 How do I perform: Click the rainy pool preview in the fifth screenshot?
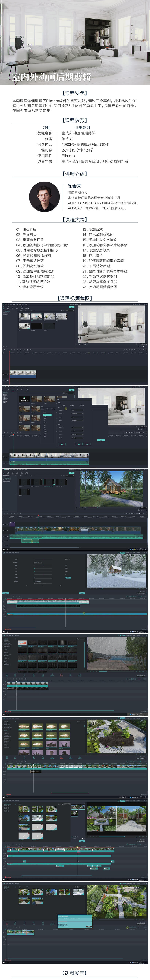tap(117, 654)
